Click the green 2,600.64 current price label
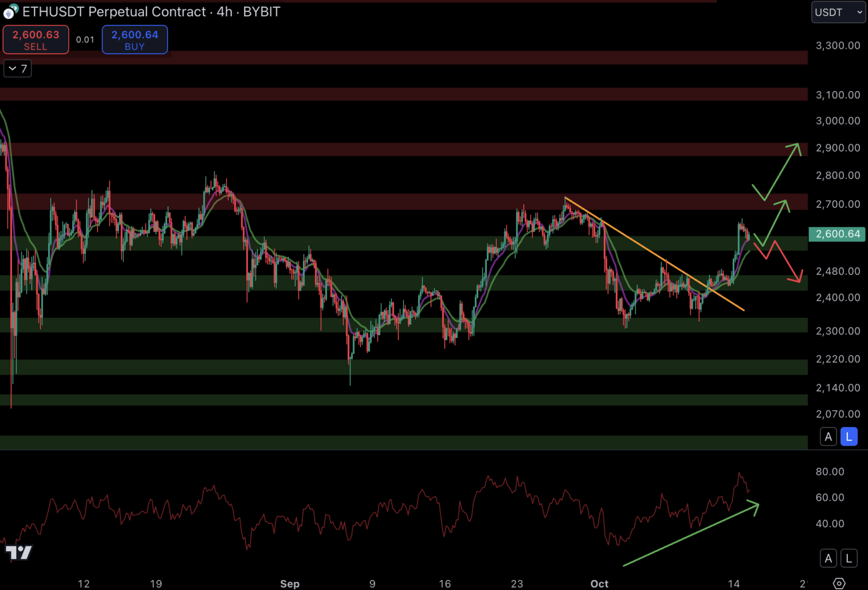 coord(837,234)
